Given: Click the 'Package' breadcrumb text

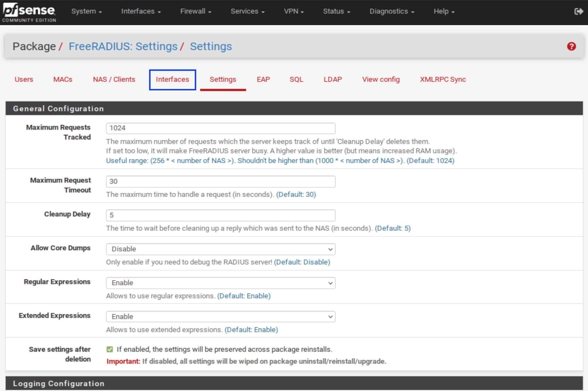Looking at the screenshot, I should 34,46.
